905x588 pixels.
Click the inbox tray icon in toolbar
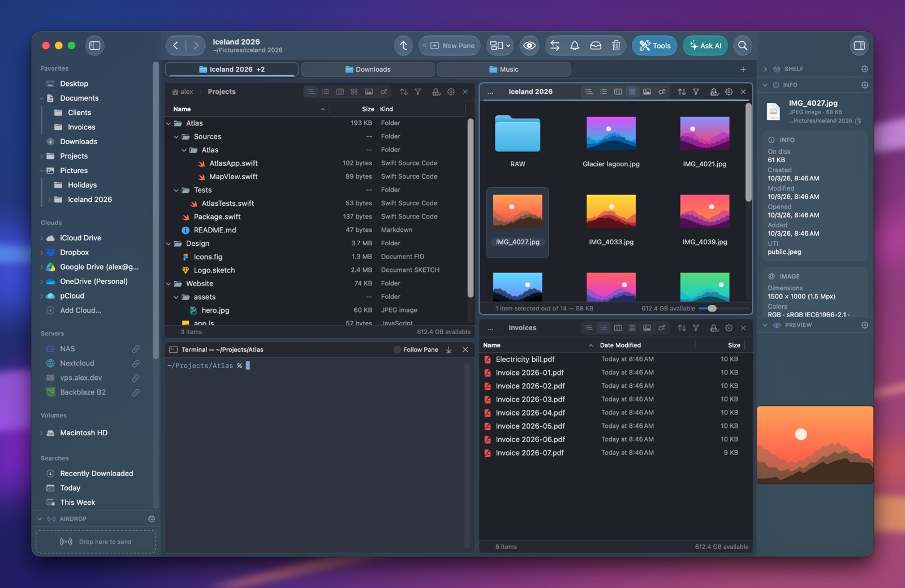pos(596,46)
